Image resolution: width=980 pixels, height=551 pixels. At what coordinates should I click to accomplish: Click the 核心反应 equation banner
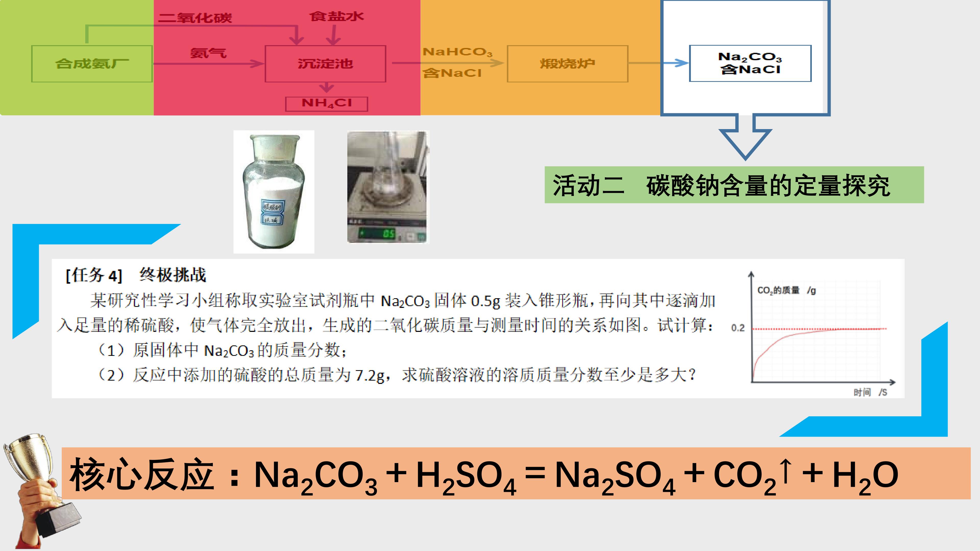pos(516,474)
